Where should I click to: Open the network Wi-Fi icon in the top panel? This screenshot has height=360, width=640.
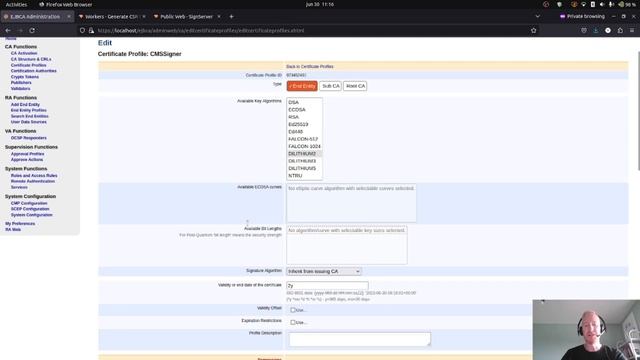click(583, 4)
